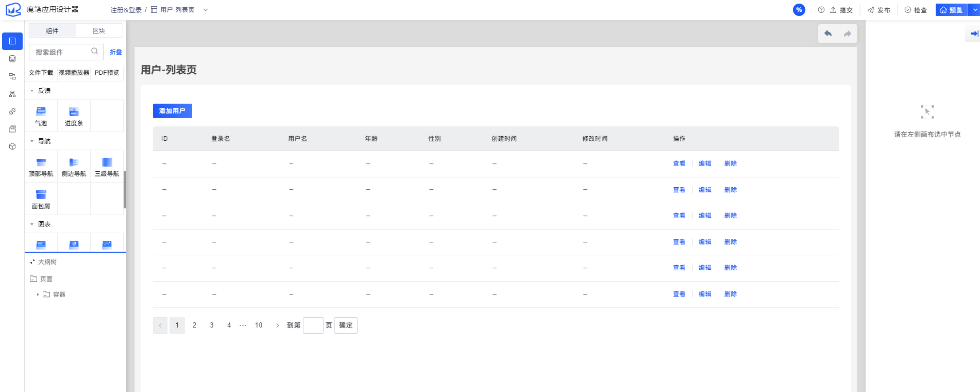Viewport: 980px width, 392px height.
Task: Click the 创建时间 column header
Action: [504, 139]
